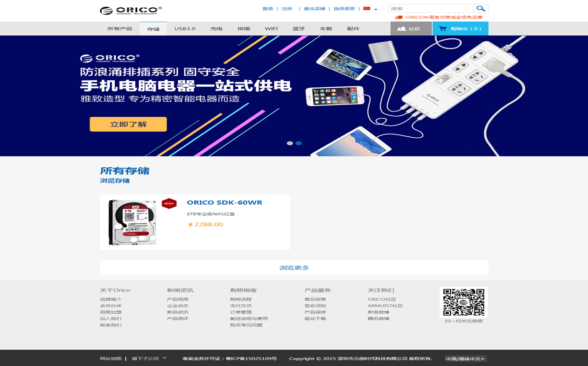Click the shopping cart icon

pos(443,28)
